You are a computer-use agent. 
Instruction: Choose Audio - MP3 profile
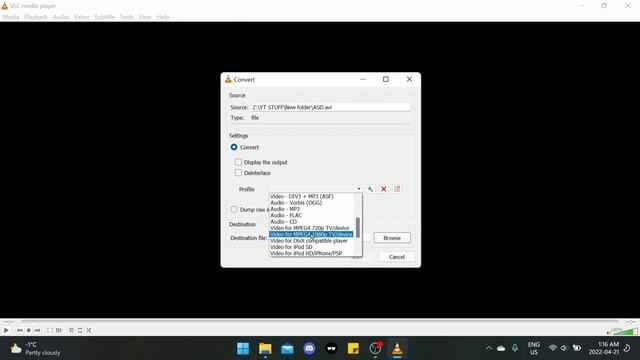(285, 209)
